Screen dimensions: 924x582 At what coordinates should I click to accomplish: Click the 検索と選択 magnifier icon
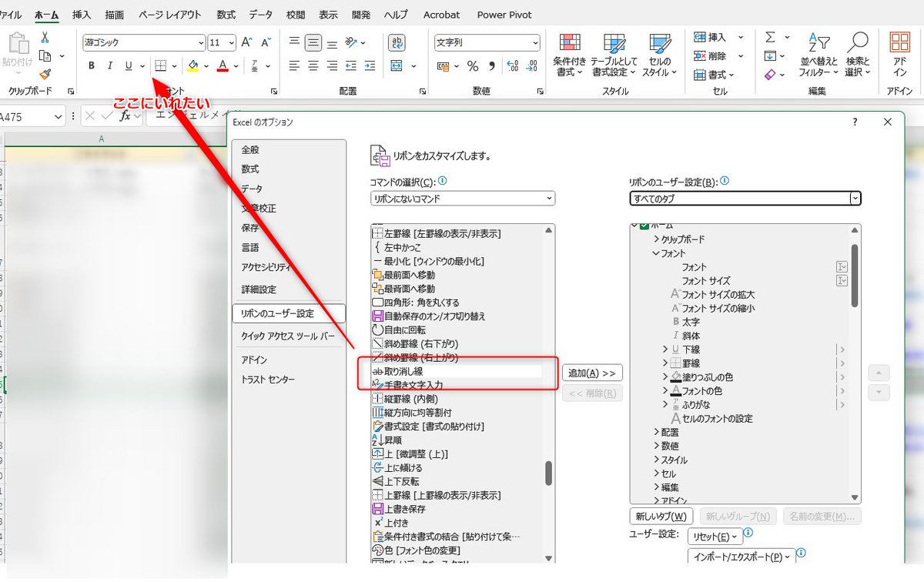(x=857, y=55)
